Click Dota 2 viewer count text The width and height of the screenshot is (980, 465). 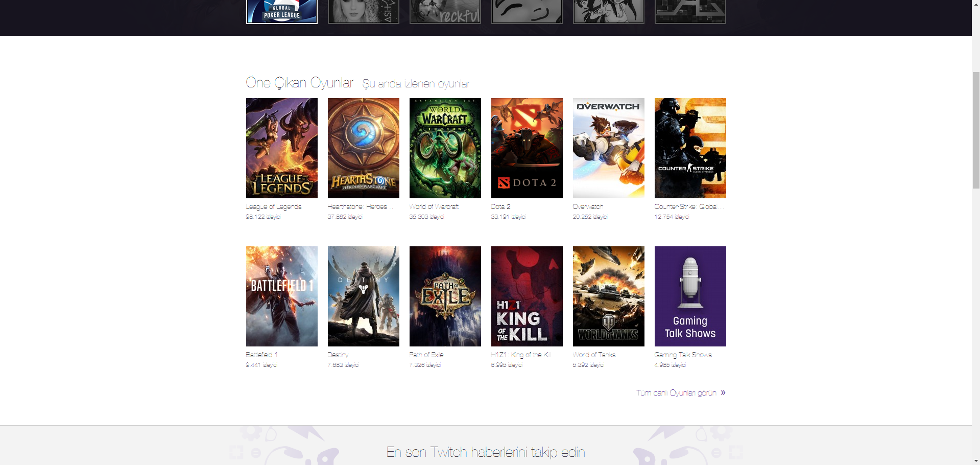click(x=508, y=217)
